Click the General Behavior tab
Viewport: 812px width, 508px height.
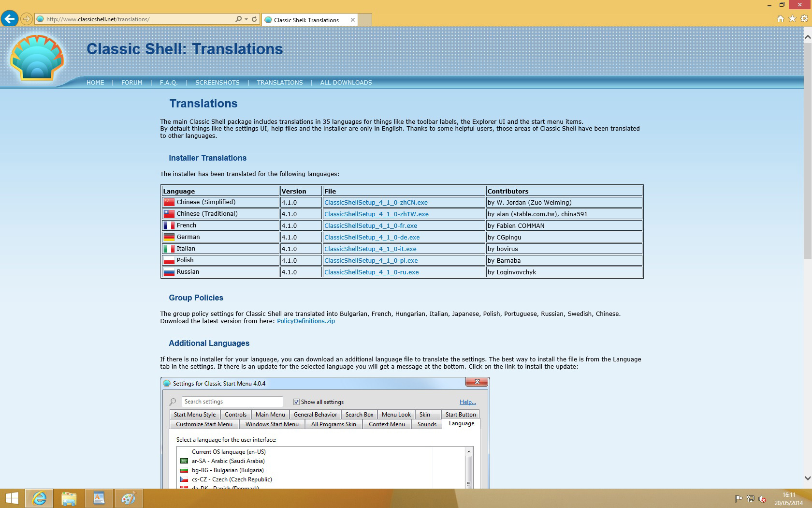coord(315,415)
